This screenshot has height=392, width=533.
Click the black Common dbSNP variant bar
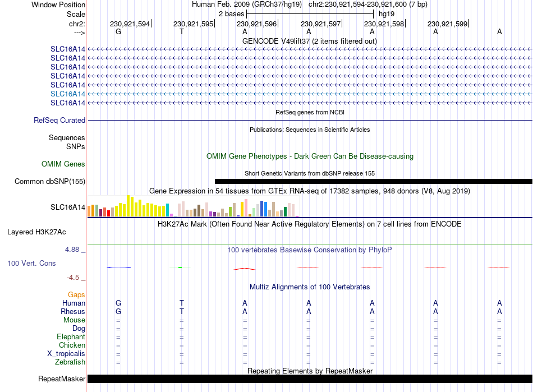coord(374,181)
